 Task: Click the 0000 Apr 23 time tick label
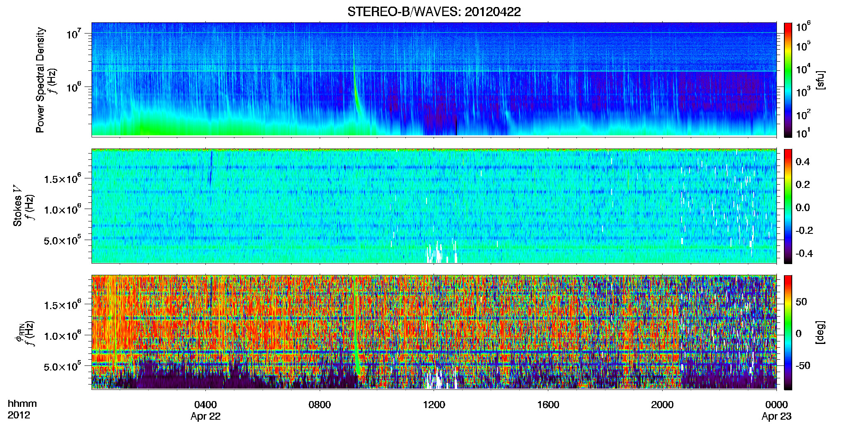pyautogui.click(x=776, y=410)
